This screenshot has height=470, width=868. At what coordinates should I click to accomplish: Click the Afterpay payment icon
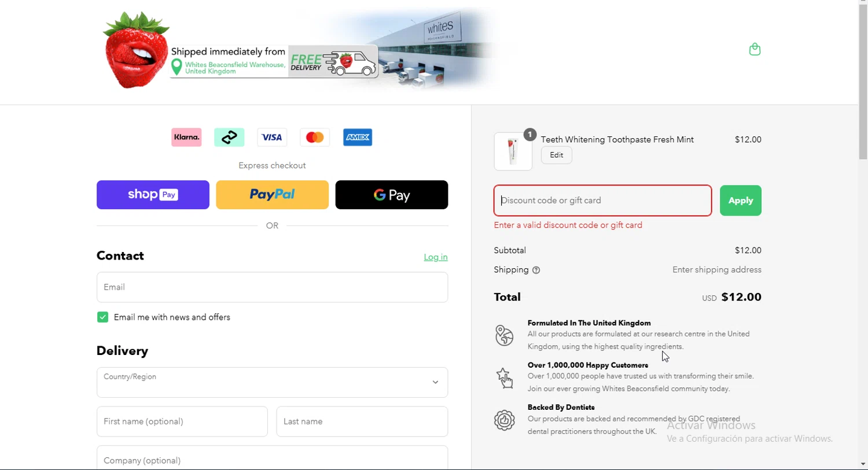(x=229, y=137)
